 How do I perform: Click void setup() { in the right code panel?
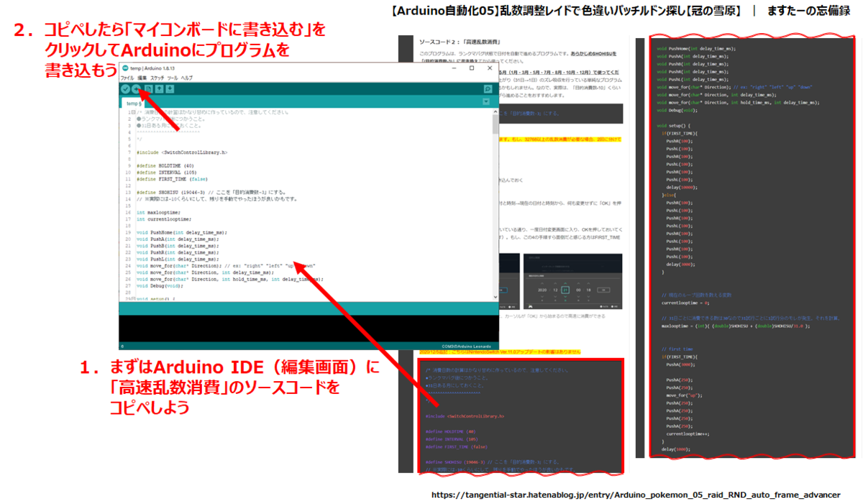(x=673, y=125)
